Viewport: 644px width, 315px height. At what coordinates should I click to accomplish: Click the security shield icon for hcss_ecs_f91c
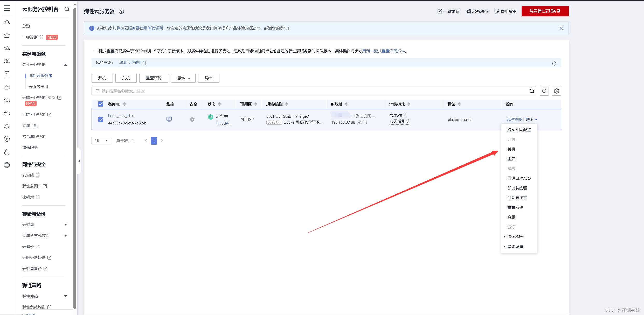192,120
